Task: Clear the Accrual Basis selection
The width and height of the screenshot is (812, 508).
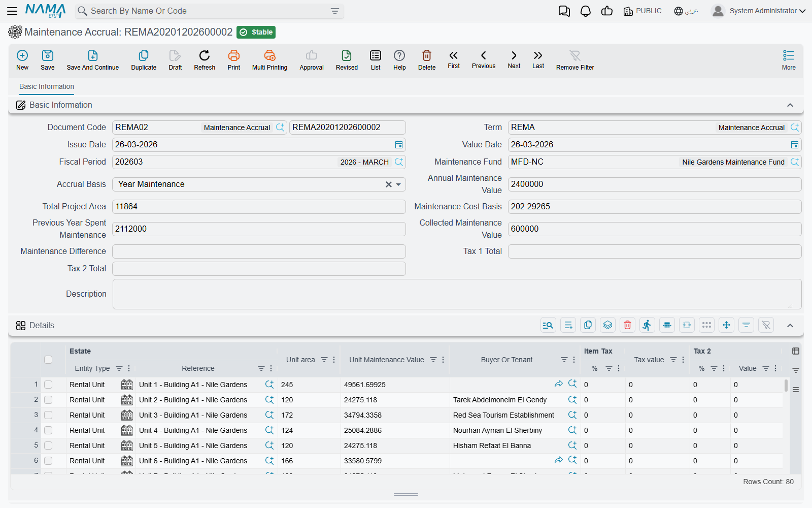Action: 388,184
